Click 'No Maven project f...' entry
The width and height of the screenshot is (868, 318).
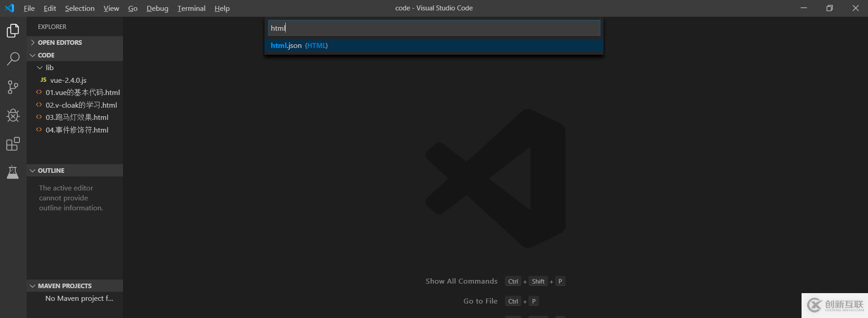(x=79, y=299)
